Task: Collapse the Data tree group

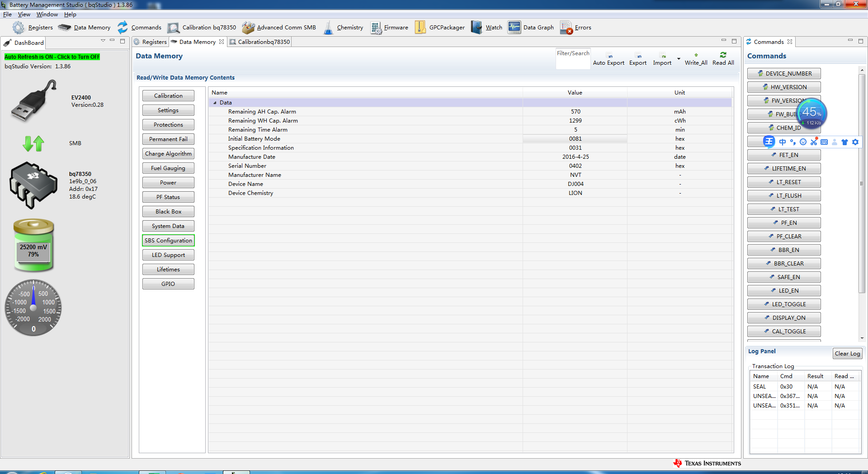Action: pyautogui.click(x=215, y=103)
